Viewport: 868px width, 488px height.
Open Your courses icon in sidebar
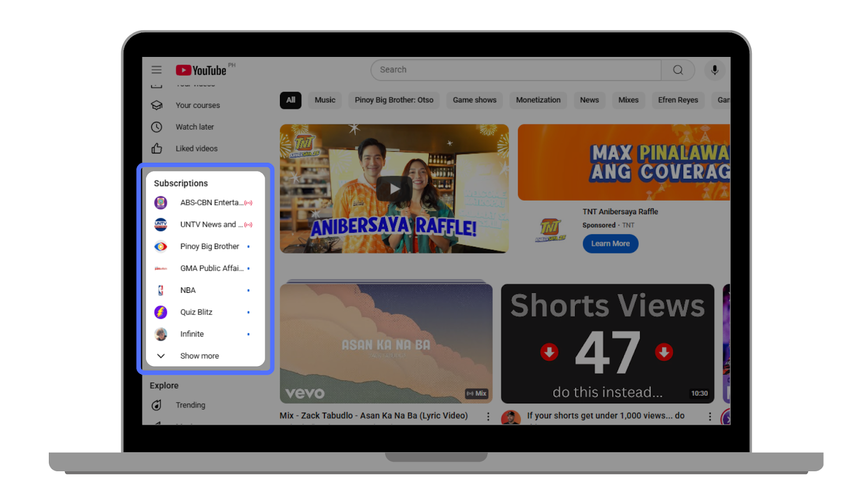click(157, 105)
